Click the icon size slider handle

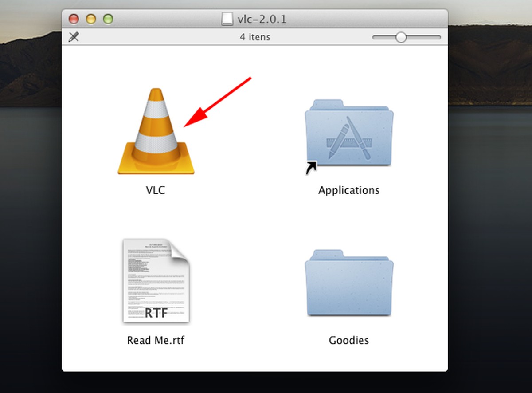click(402, 37)
